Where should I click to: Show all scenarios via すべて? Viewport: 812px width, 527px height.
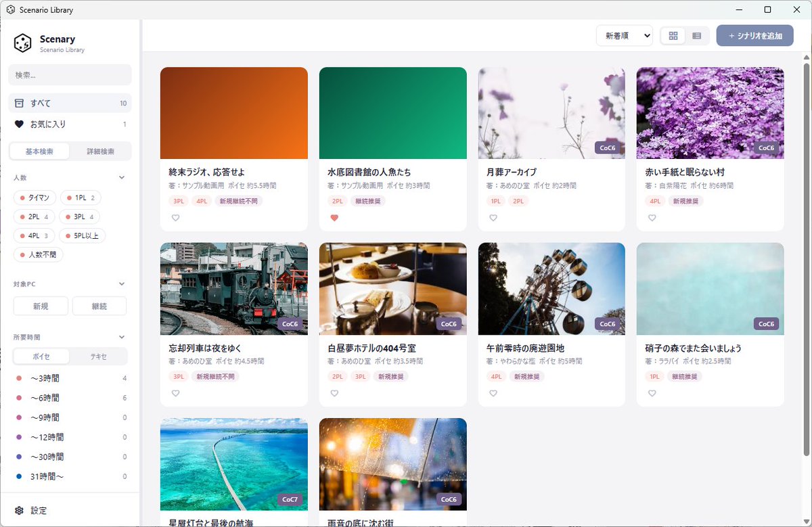coord(70,104)
